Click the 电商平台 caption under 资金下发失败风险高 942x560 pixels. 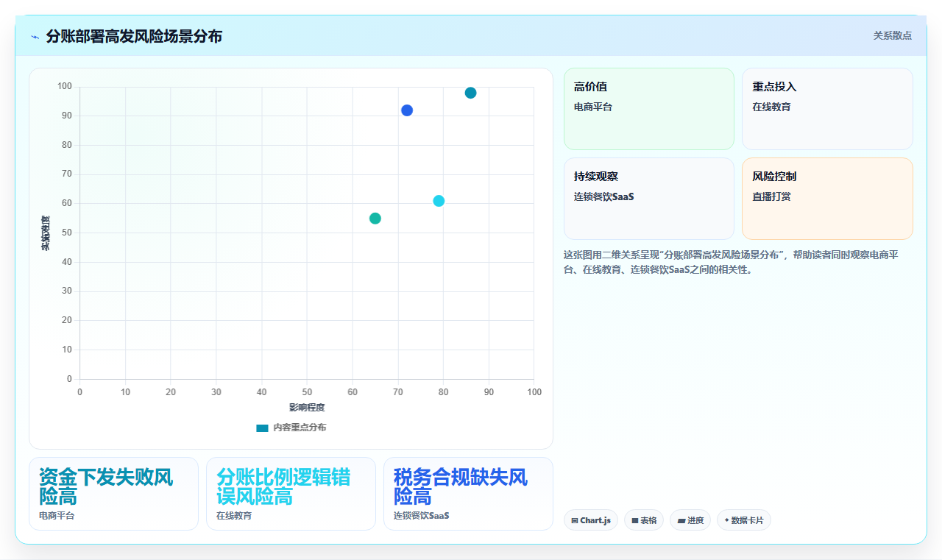click(x=57, y=516)
